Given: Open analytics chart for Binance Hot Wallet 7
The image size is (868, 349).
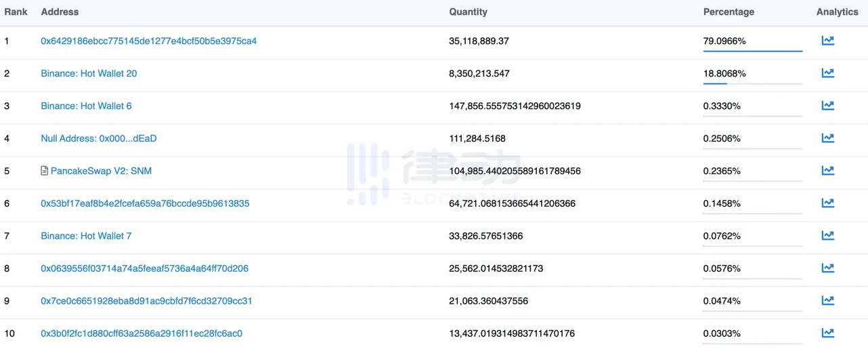Looking at the screenshot, I should 827,236.
